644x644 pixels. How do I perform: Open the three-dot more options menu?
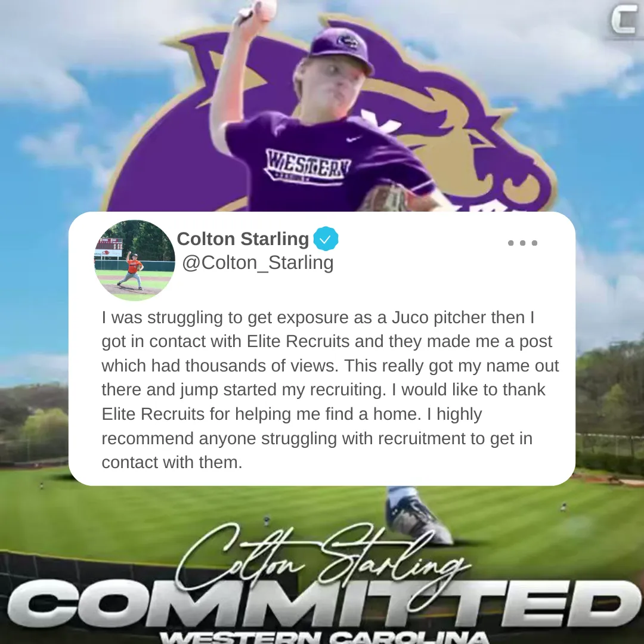click(522, 243)
